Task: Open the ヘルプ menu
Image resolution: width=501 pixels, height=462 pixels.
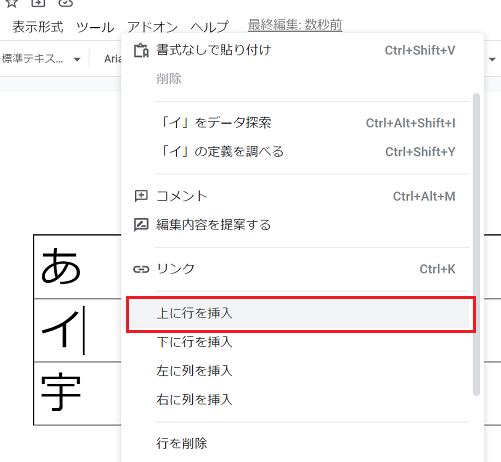Action: (210, 27)
